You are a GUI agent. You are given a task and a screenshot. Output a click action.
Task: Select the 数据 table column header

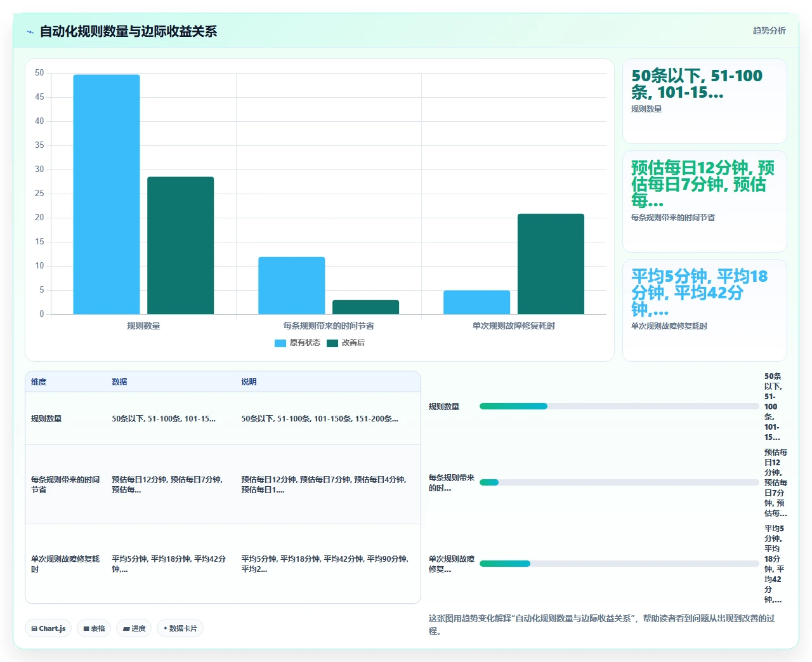pos(119,382)
